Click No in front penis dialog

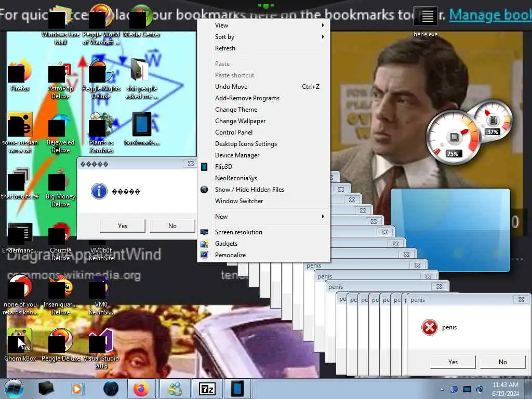(x=503, y=362)
